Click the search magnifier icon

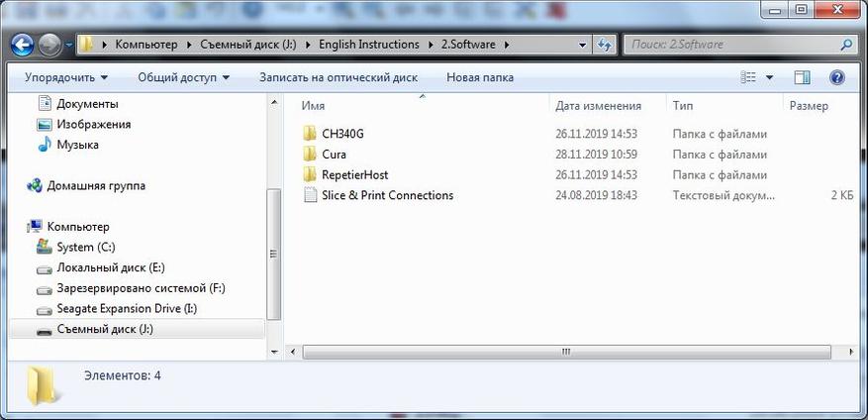(846, 45)
